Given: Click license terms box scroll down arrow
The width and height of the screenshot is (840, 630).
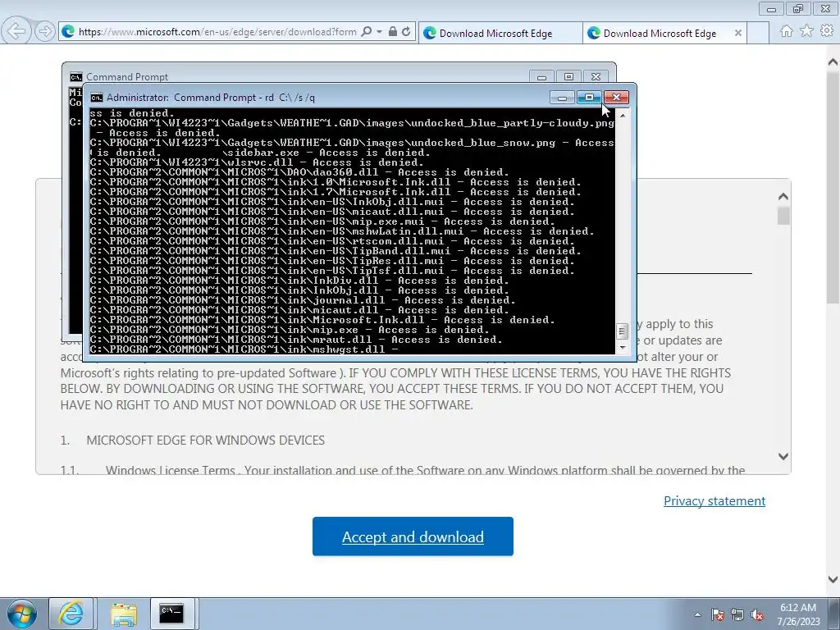Looking at the screenshot, I should pyautogui.click(x=783, y=456).
